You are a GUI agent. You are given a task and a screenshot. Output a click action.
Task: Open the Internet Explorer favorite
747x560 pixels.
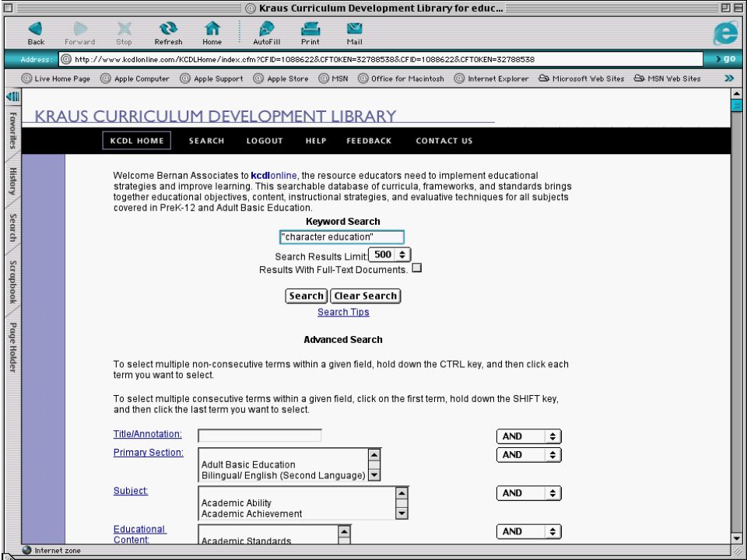tap(491, 79)
